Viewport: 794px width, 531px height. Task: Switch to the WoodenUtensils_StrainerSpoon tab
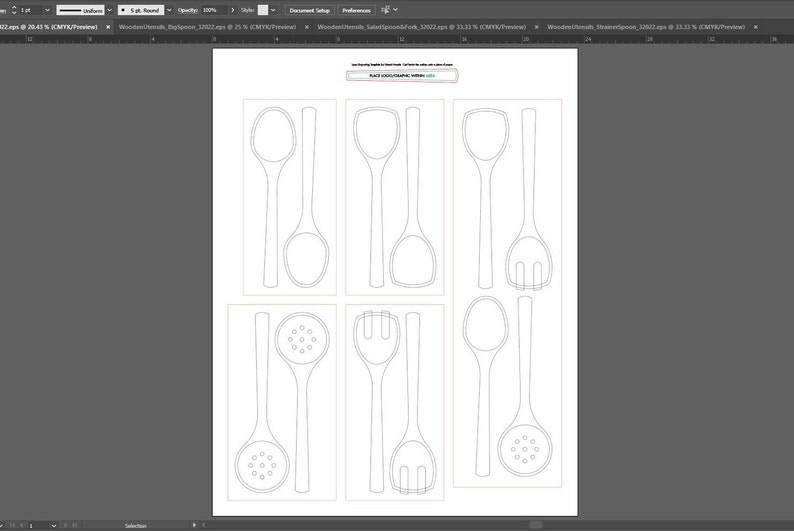[x=646, y=27]
